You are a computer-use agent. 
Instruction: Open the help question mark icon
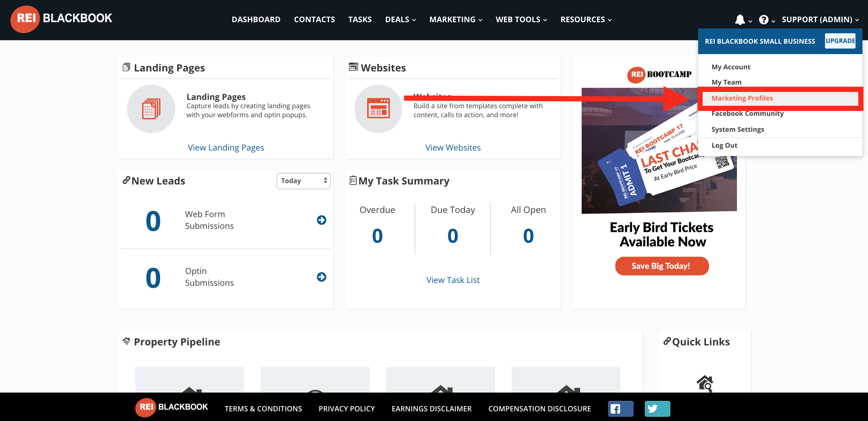pyautogui.click(x=763, y=20)
